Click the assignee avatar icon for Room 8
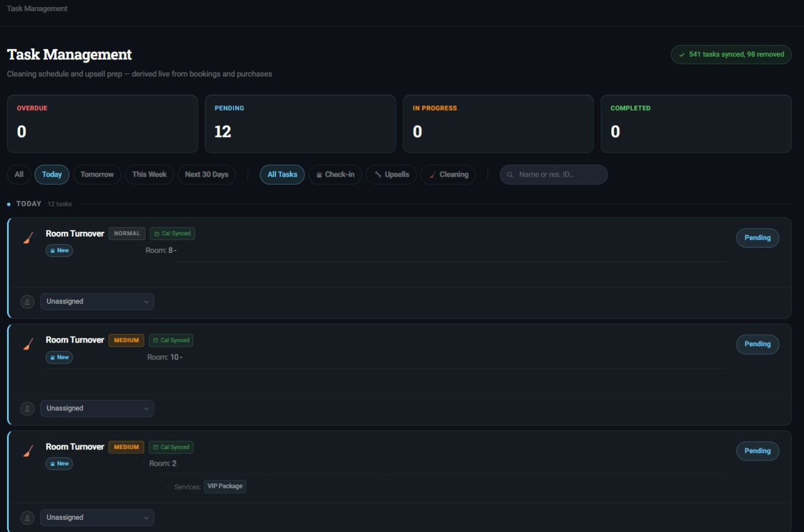804x532 pixels. pos(27,302)
